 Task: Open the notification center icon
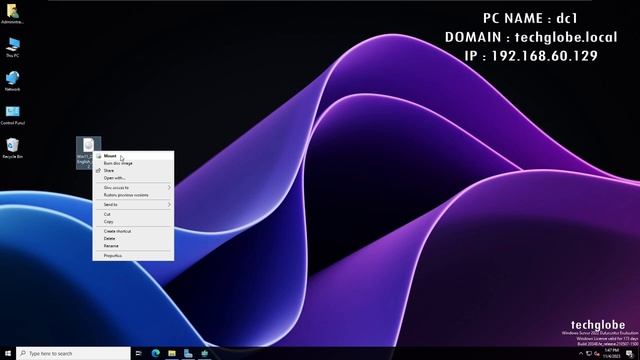click(630, 353)
